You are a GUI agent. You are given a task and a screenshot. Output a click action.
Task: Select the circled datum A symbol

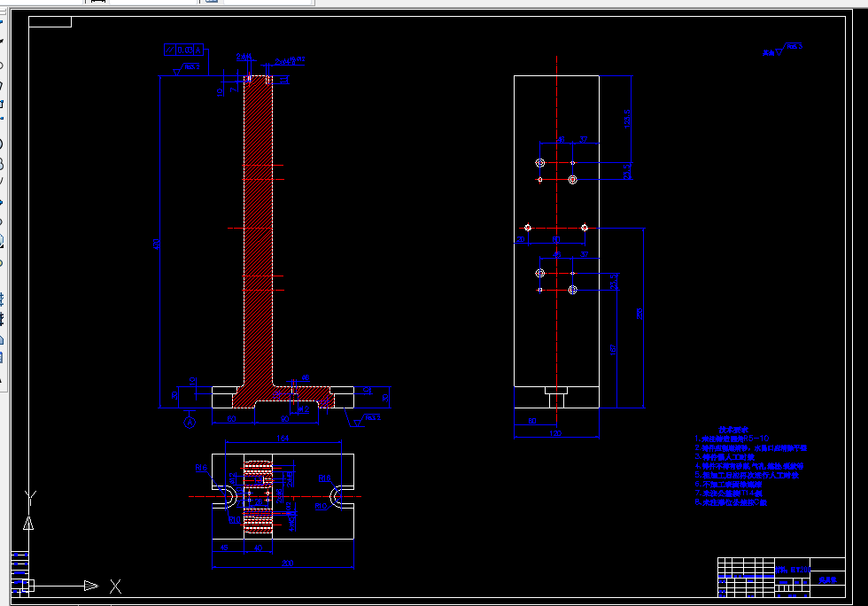point(190,423)
